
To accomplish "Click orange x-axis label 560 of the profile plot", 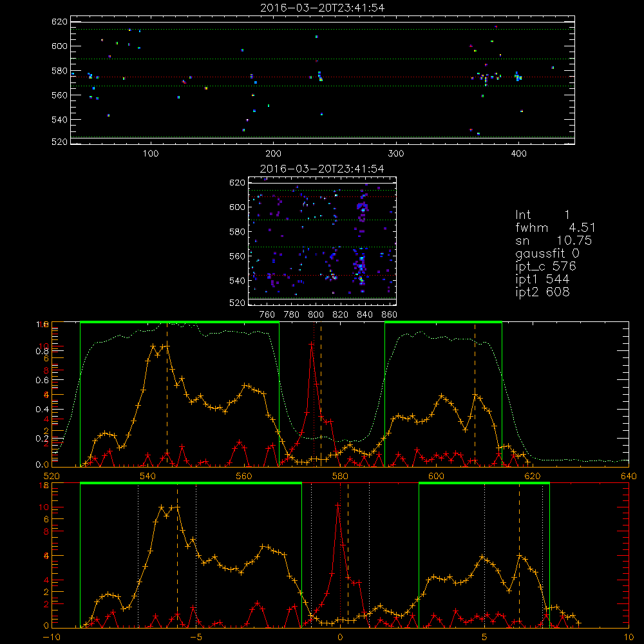I will click(244, 477).
